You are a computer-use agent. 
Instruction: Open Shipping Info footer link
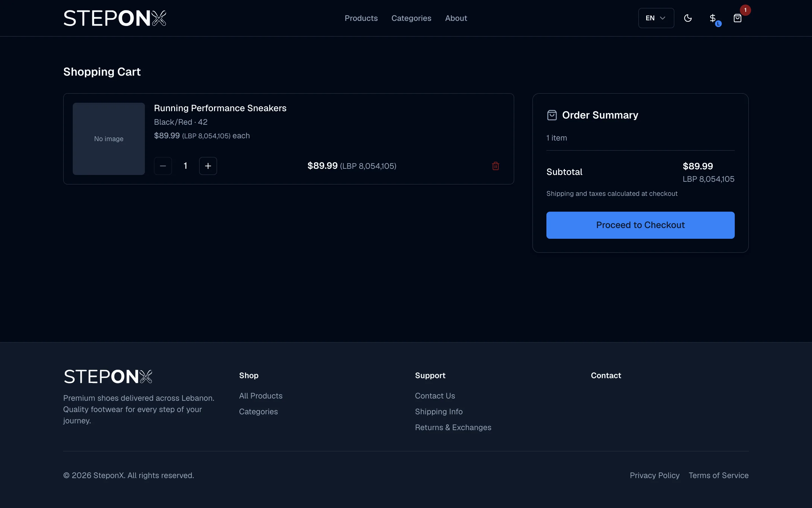(438, 411)
